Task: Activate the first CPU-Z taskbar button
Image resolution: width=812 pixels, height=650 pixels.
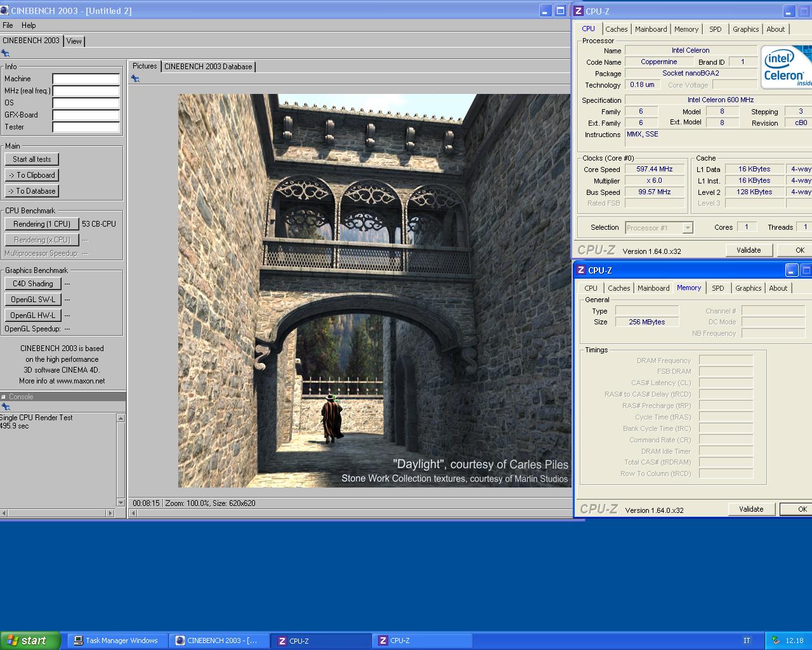Action: click(321, 640)
